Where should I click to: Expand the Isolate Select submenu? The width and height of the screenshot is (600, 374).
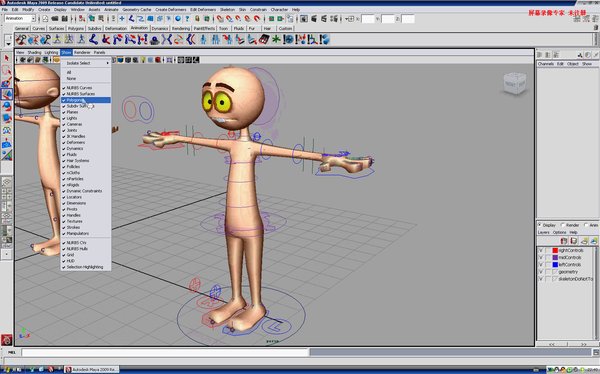[x=86, y=63]
